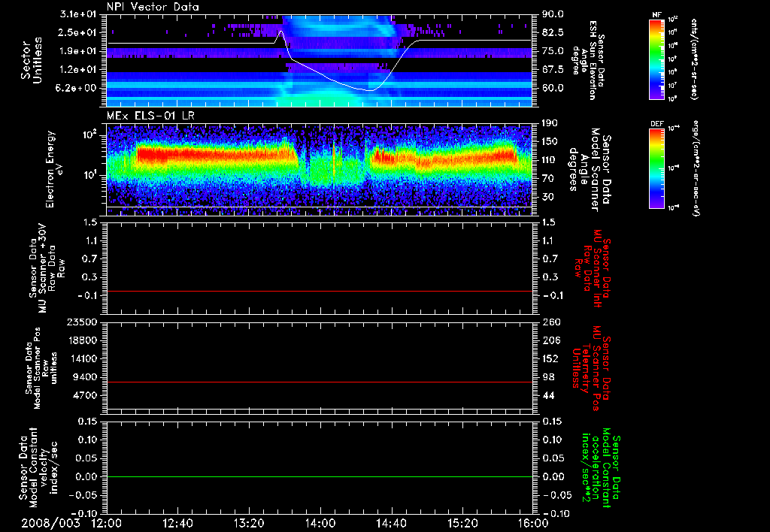Click the 14:00 time axis label
Viewport: 770px width, 532px height.
320,522
